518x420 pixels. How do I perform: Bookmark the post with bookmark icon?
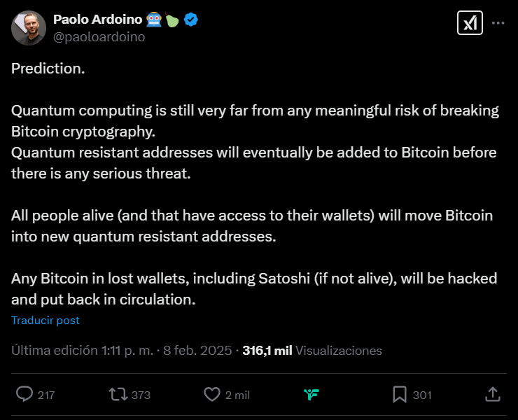(x=400, y=394)
